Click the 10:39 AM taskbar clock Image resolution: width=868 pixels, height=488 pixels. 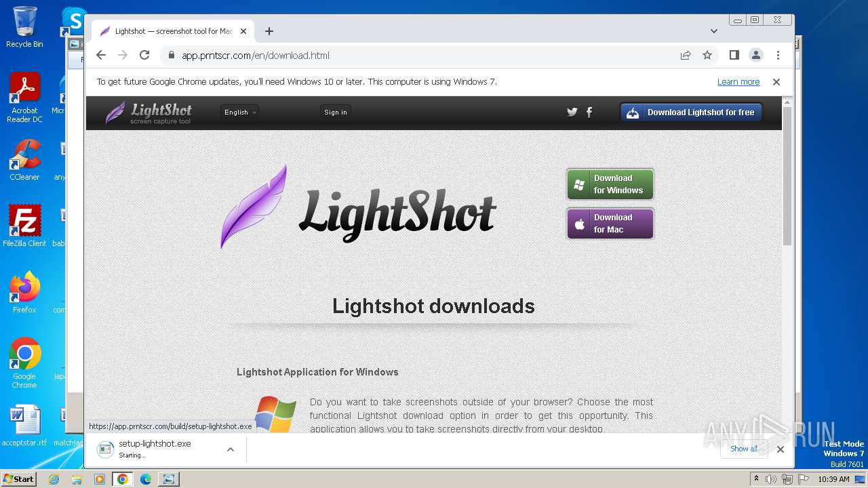(833, 479)
